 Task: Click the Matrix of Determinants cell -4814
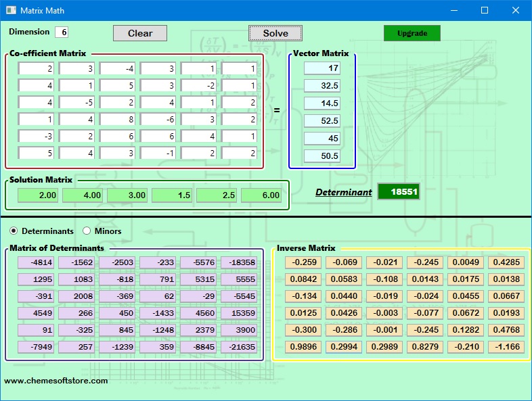pos(36,263)
